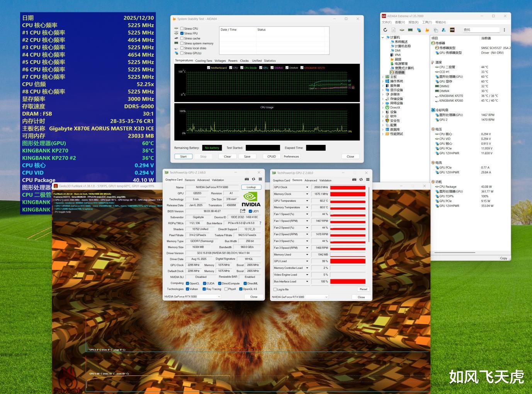The width and height of the screenshot is (532, 394).
Task: Click the Lookup button in GPU-Z
Action: point(251,187)
